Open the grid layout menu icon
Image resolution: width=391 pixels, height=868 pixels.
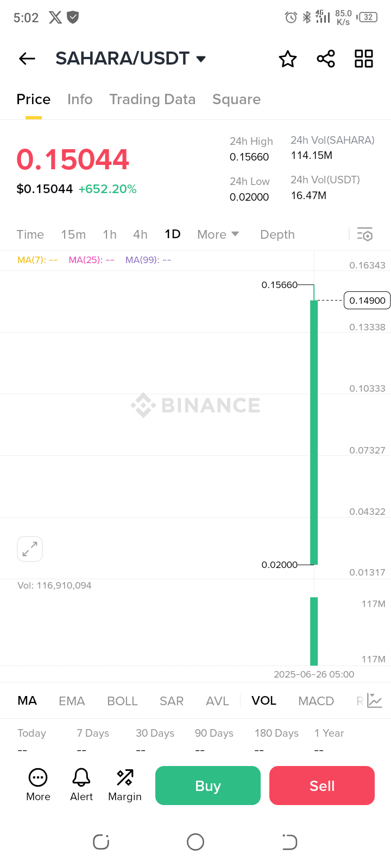point(364,59)
